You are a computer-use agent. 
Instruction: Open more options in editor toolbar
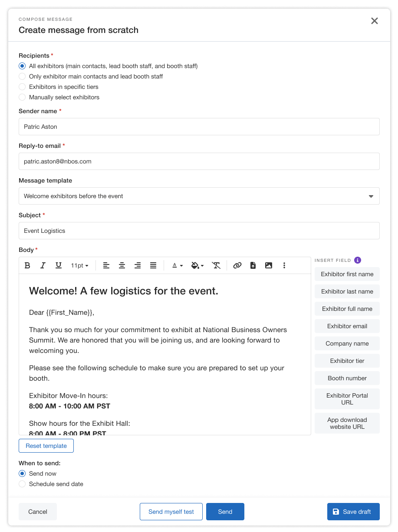click(284, 265)
